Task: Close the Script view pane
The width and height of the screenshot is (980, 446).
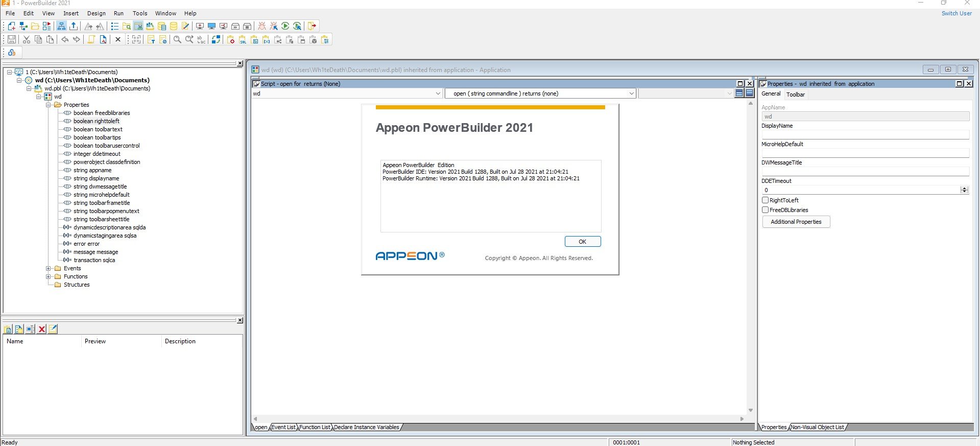Action: [750, 84]
